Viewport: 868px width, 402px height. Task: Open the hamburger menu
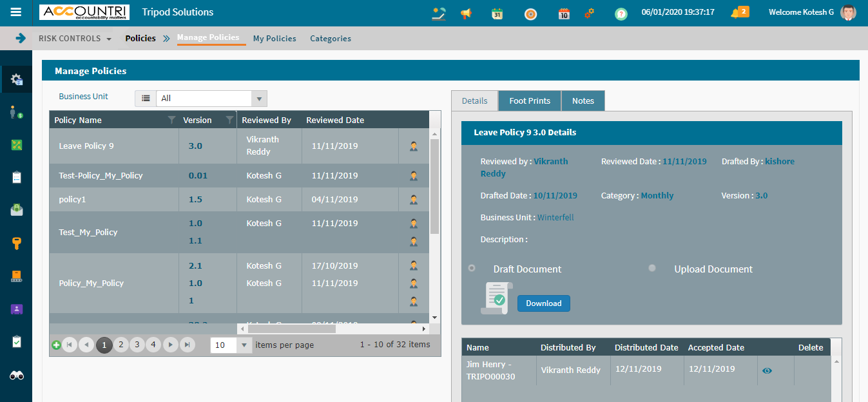(16, 12)
